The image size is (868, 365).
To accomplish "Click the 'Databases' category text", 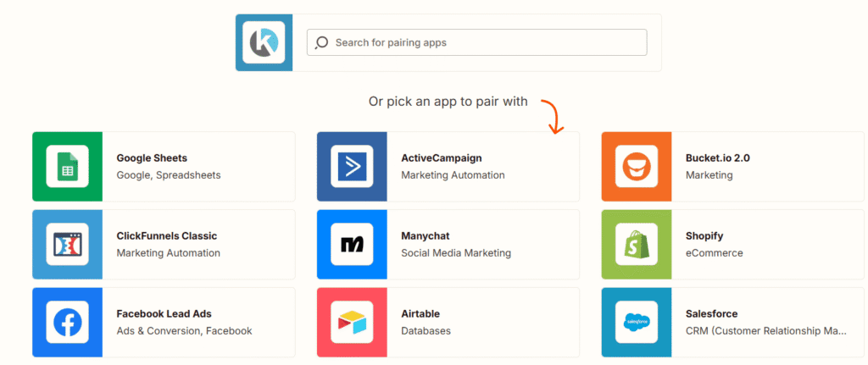I will 426,331.
